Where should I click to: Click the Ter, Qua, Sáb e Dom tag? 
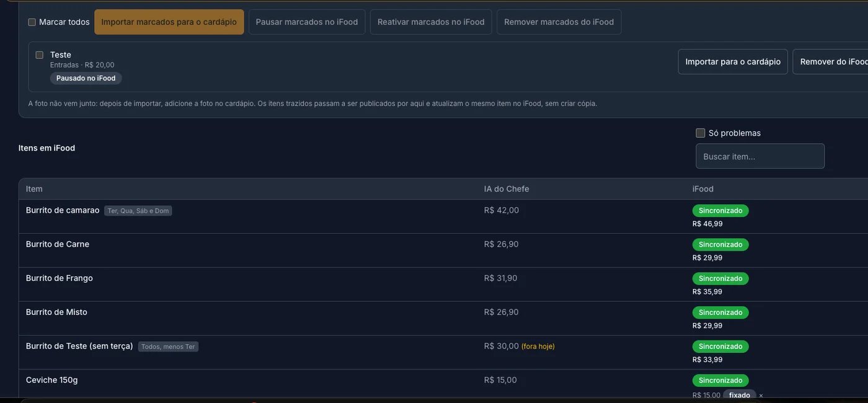[138, 211]
